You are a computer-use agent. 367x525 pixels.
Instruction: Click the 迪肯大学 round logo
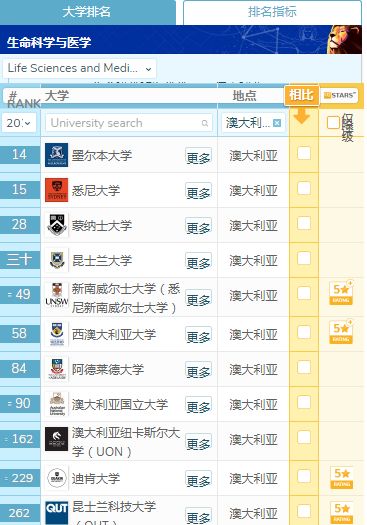(57, 478)
